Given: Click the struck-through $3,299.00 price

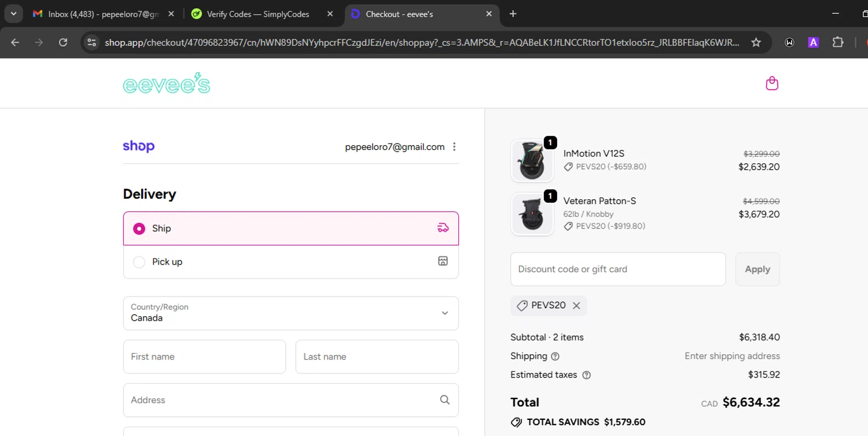Looking at the screenshot, I should click(762, 154).
